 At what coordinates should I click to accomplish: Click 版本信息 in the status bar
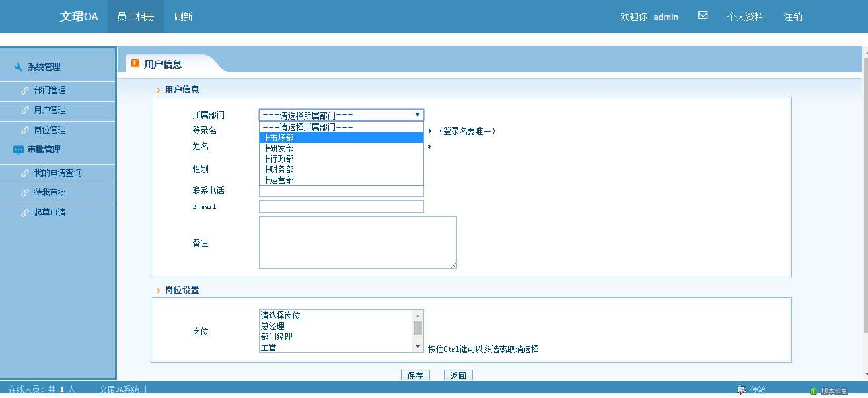coord(834,391)
